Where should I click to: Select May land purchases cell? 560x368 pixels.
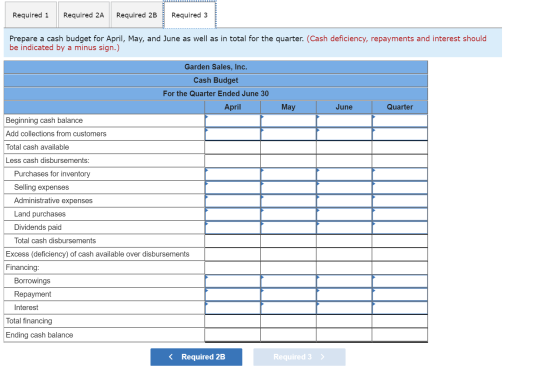click(289, 214)
